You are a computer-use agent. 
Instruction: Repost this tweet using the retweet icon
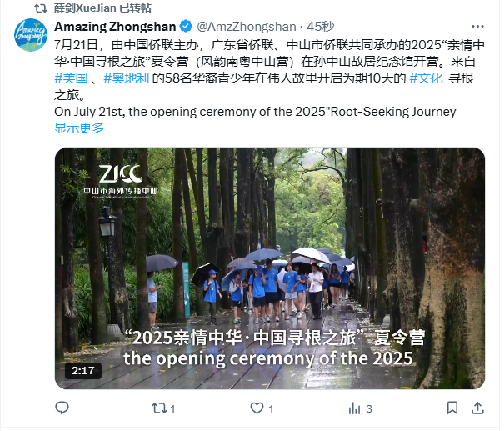coord(159,408)
